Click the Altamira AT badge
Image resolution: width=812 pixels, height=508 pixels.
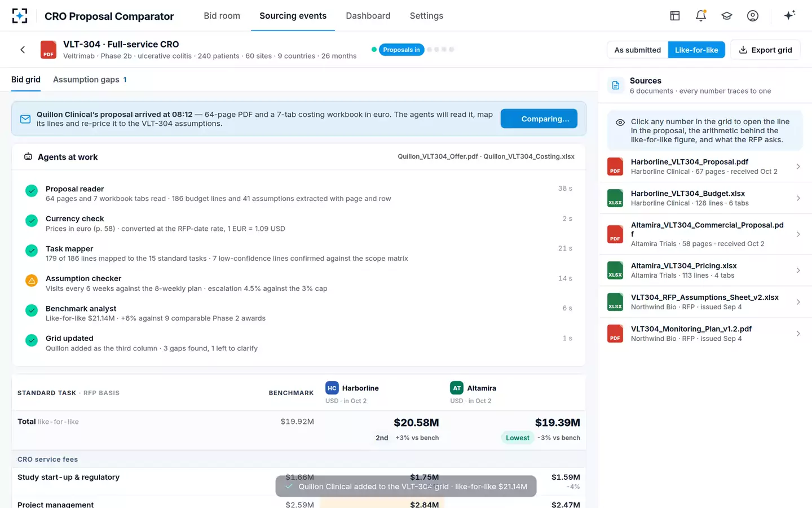pyautogui.click(x=457, y=388)
